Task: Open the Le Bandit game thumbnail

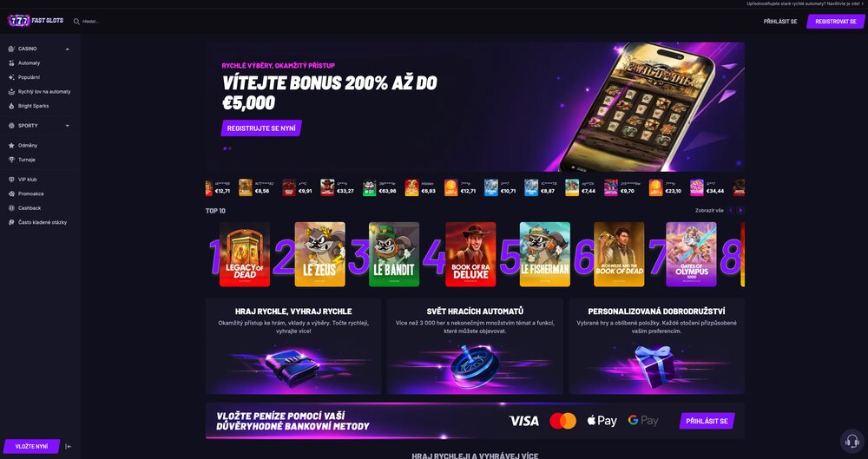Action: pos(394,254)
